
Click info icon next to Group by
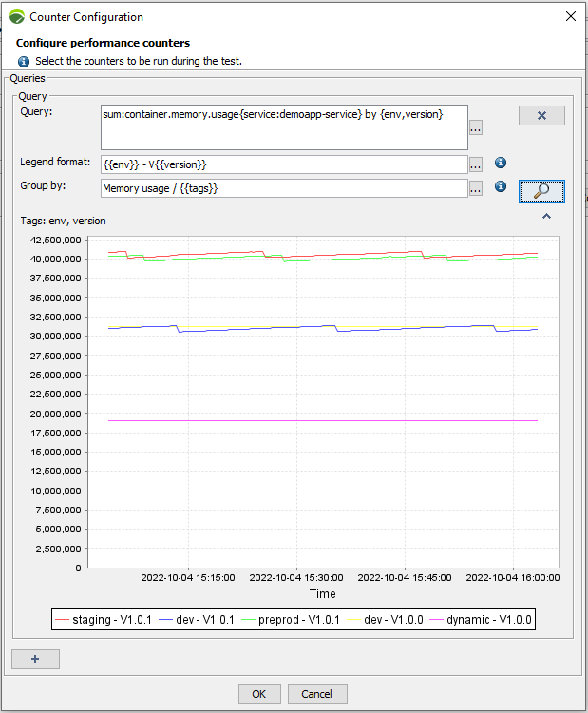501,187
